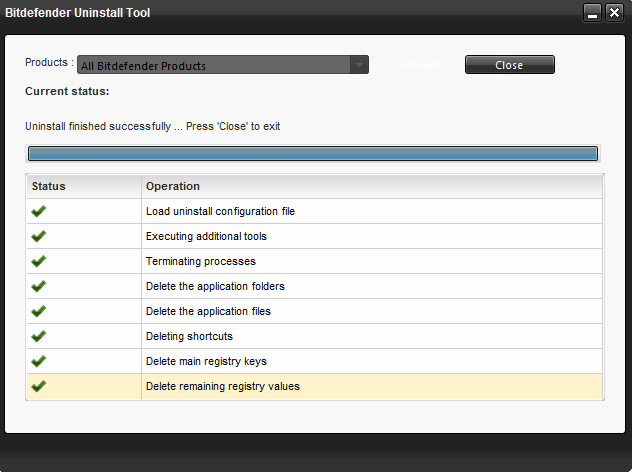The height and width of the screenshot is (472, 632).
Task: Click checkmark for Delete the application folders
Action: (39, 286)
